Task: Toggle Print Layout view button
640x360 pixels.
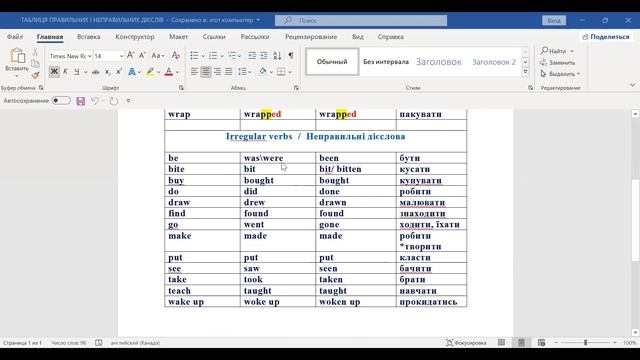Action: (x=521, y=343)
